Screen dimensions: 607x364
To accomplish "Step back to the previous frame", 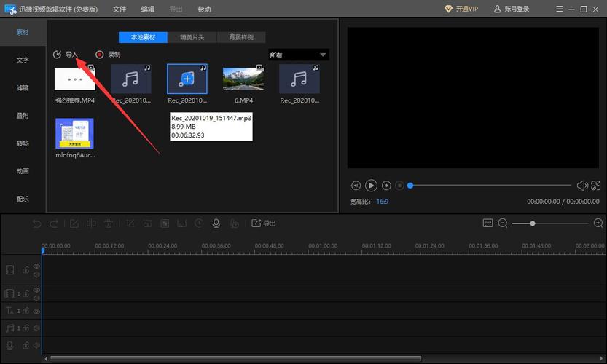I will click(x=356, y=186).
